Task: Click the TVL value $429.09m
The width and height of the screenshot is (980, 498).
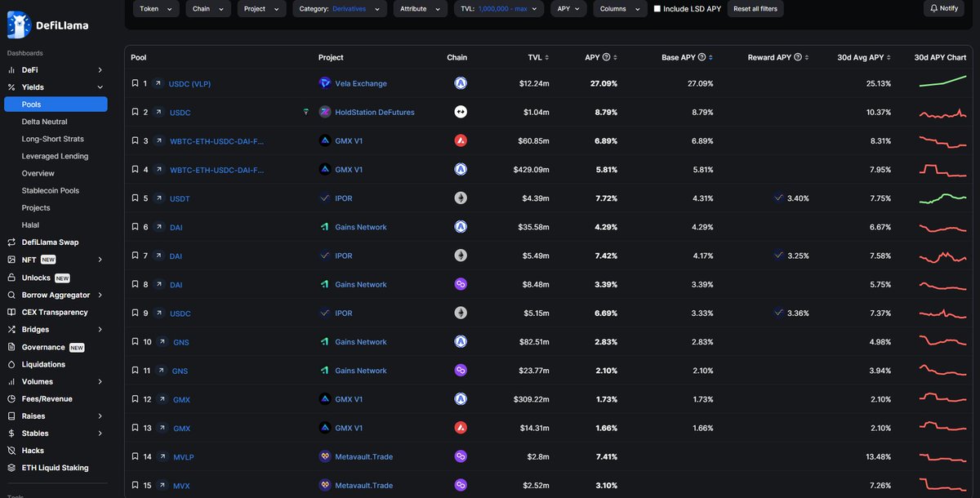Action: pos(533,170)
